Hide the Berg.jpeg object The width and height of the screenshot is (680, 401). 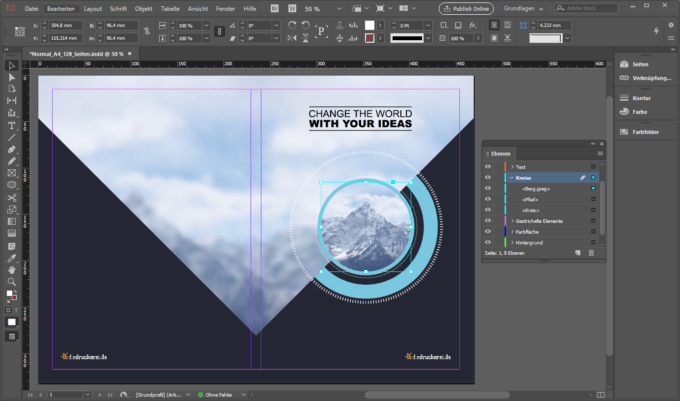488,188
